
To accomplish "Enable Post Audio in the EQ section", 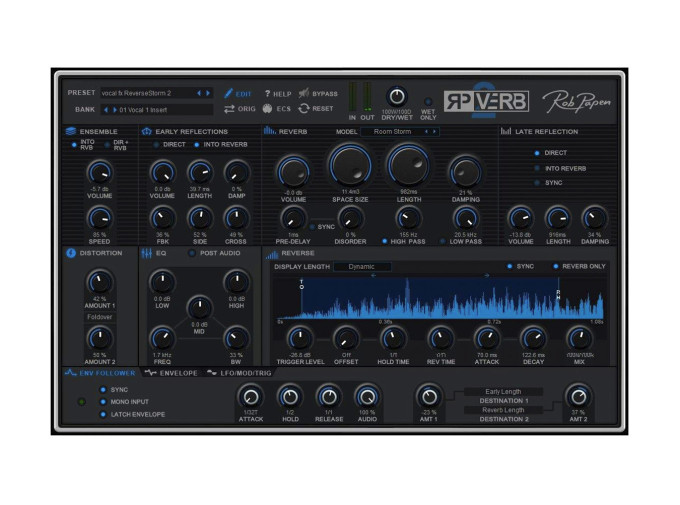I will (x=192, y=254).
